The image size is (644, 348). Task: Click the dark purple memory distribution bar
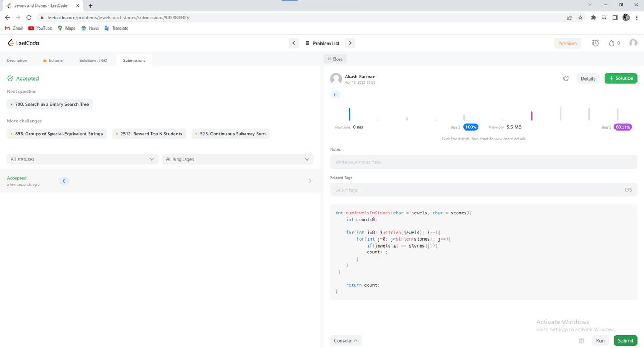tap(532, 116)
